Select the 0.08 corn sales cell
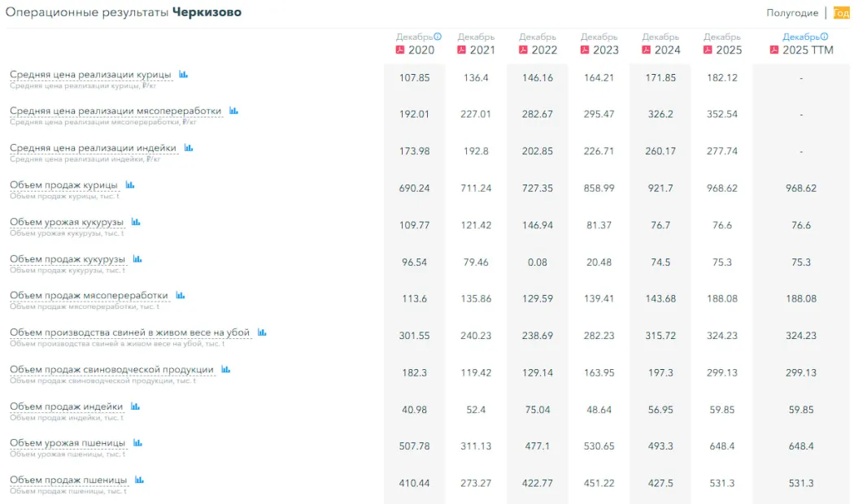The height and width of the screenshot is (504, 854). (538, 263)
